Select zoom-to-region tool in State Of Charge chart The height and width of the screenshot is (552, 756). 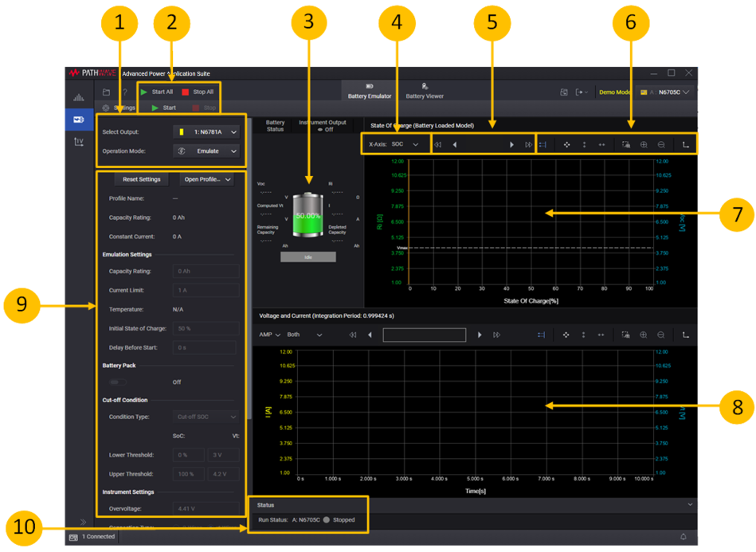[x=626, y=145]
